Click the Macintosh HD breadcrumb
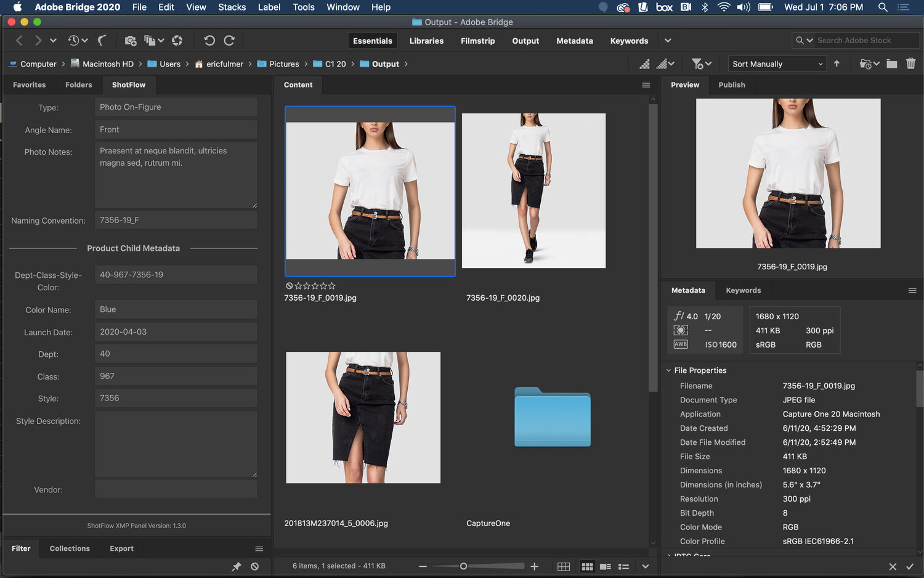924x578 pixels. pyautogui.click(x=102, y=63)
